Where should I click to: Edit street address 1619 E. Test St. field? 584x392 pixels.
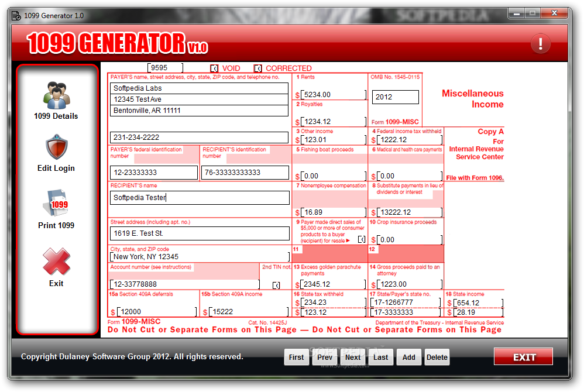click(200, 233)
